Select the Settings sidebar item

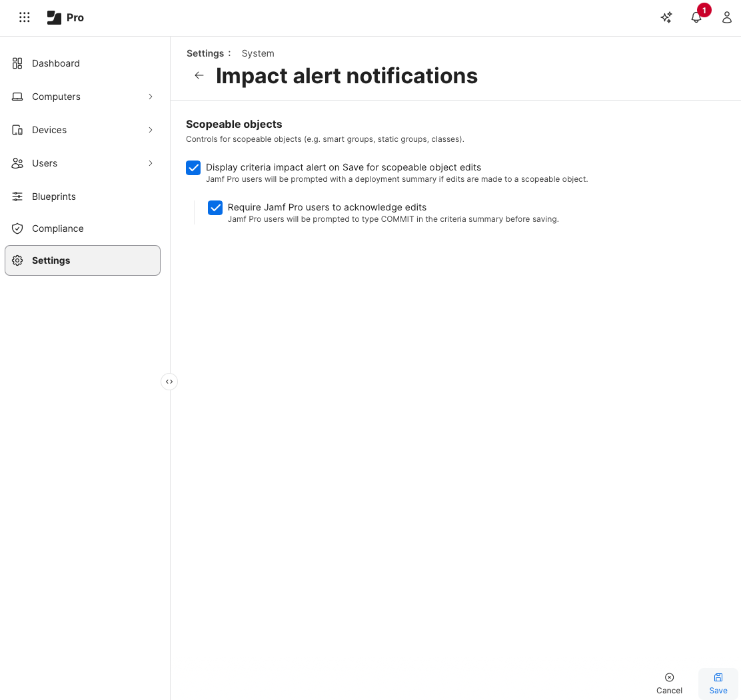83,260
